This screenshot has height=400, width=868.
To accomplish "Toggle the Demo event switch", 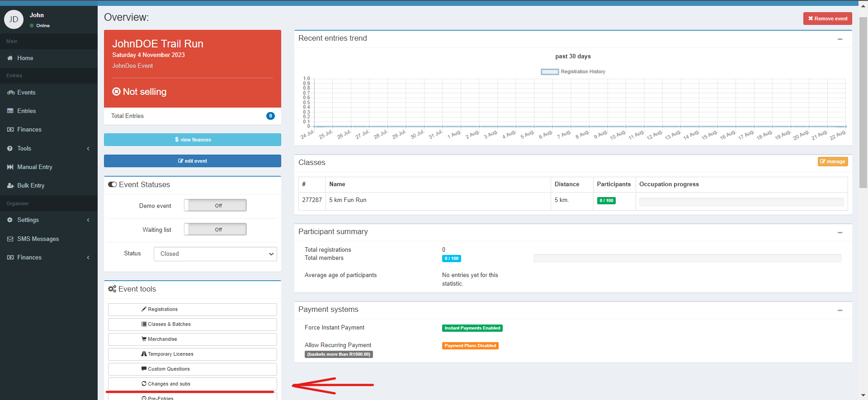I will (x=215, y=205).
